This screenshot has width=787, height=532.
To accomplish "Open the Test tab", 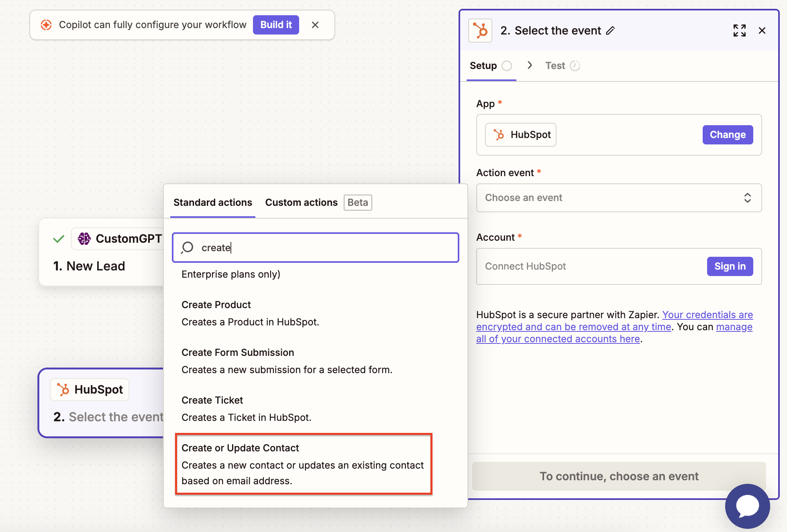I will point(555,66).
